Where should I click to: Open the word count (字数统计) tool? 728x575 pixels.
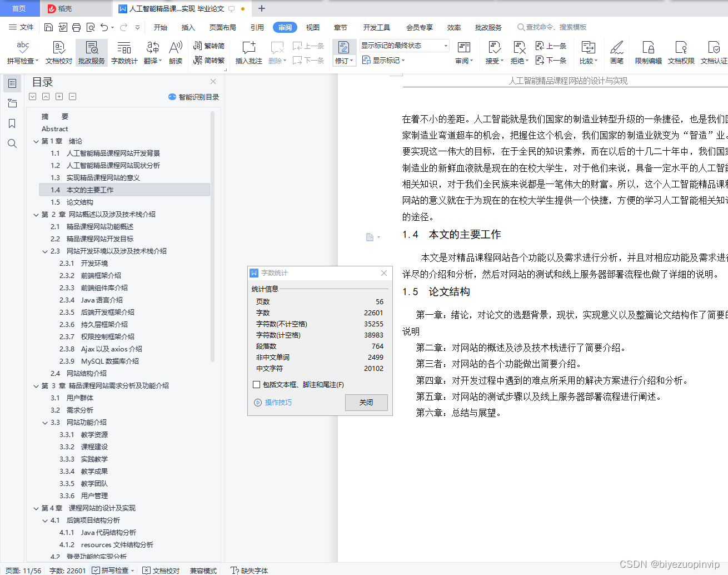[x=124, y=53]
